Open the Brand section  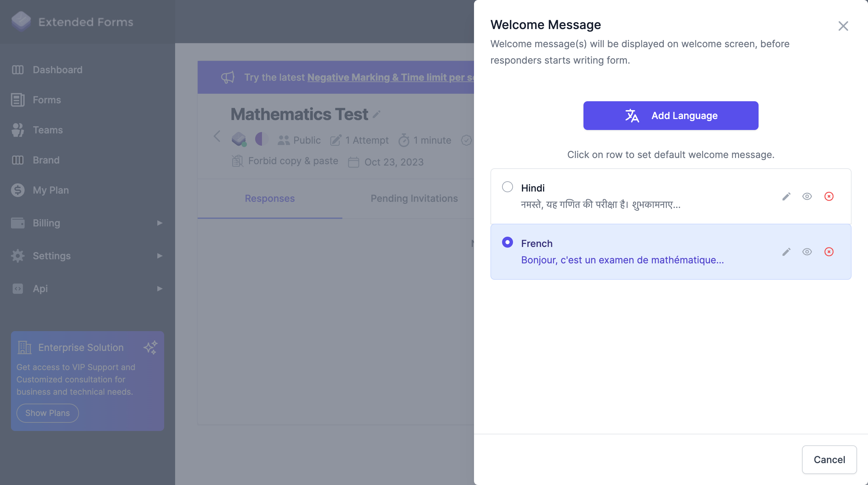(46, 160)
